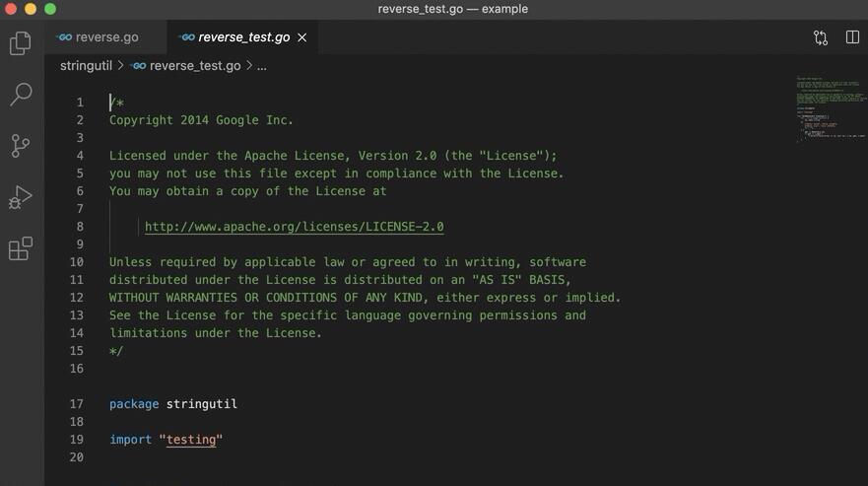Open the reverse_test.go breadcrumb dropdown
This screenshot has height=486, width=868.
pos(195,66)
